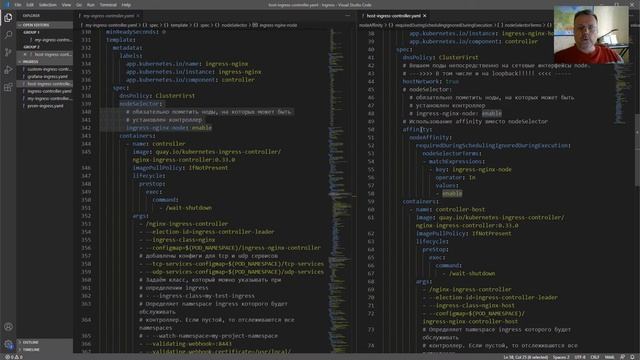Open the Run menu
640x360 pixels.
point(91,5)
